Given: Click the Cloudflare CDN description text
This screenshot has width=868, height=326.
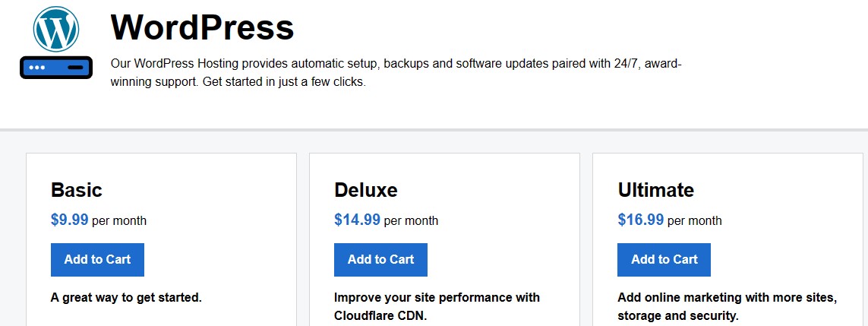Looking at the screenshot, I should [437, 307].
